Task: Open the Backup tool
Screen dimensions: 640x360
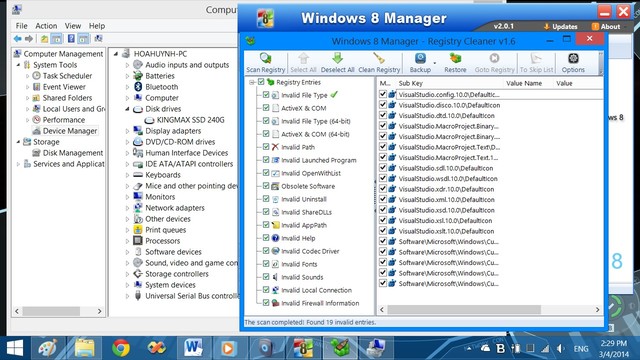Action: [x=420, y=63]
